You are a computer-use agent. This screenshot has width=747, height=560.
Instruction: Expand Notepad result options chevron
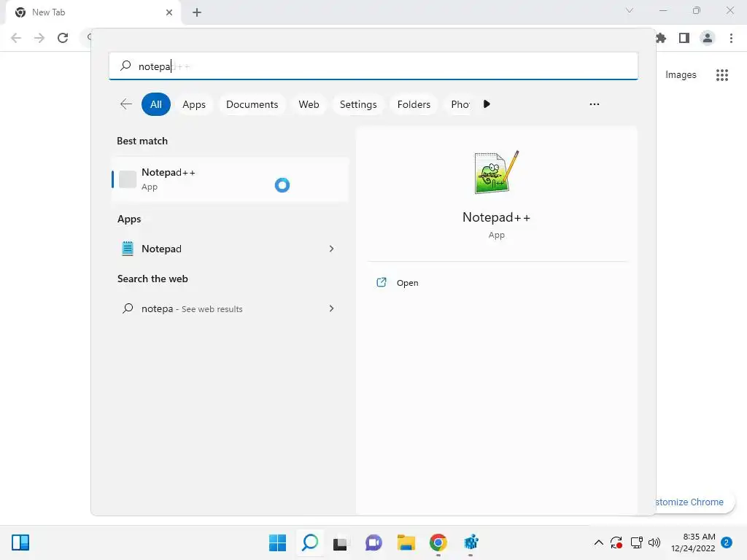tap(332, 249)
